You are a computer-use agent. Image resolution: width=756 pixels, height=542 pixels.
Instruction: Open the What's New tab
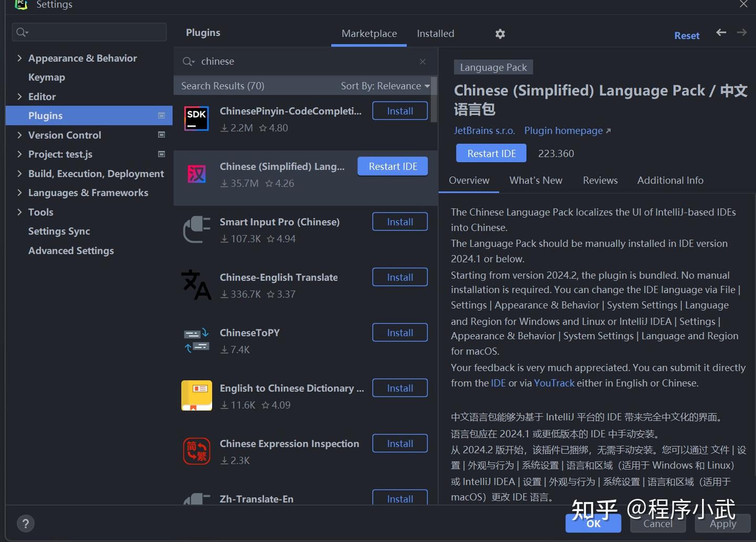(x=535, y=180)
